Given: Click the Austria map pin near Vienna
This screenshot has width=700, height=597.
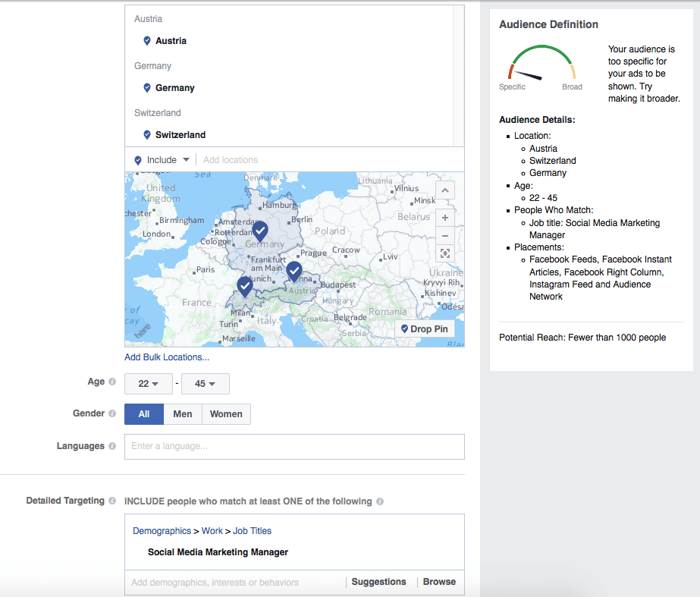Looking at the screenshot, I should (x=293, y=271).
